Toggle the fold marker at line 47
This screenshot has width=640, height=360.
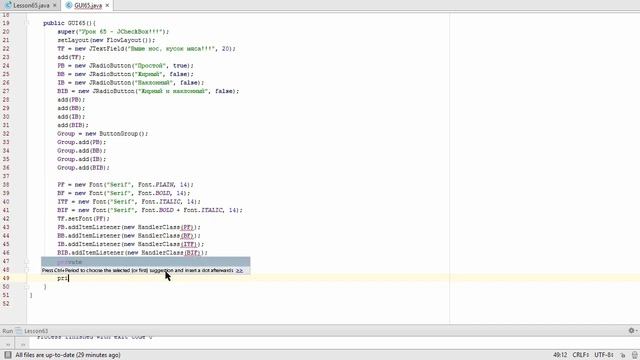(27, 261)
